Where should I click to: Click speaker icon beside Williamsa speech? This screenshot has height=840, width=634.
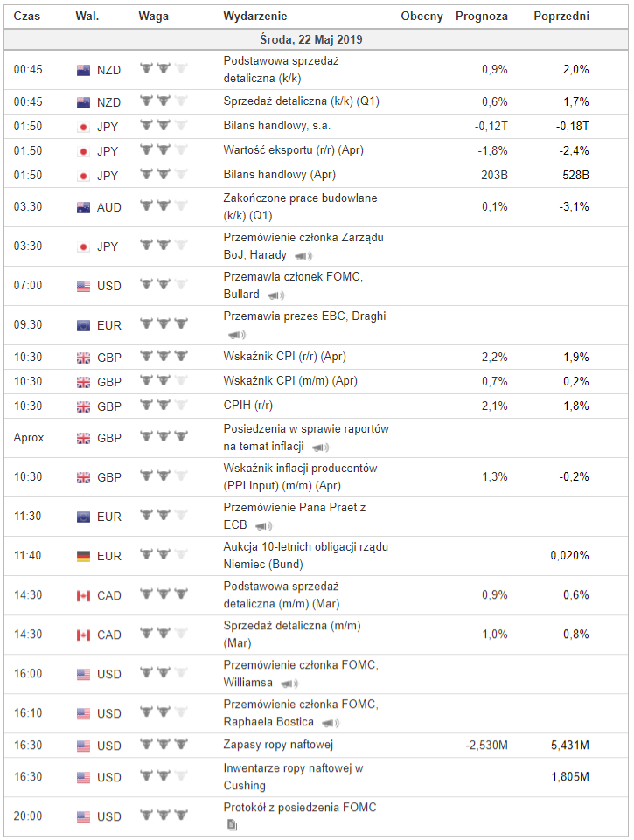289,684
